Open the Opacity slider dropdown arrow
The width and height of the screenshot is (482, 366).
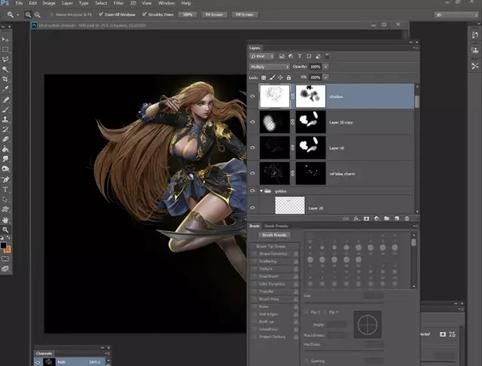(x=326, y=67)
